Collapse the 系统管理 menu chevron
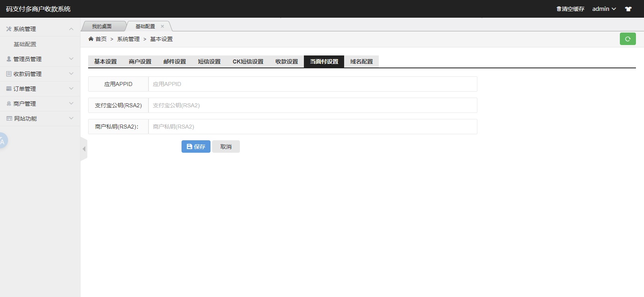 pyautogui.click(x=71, y=29)
